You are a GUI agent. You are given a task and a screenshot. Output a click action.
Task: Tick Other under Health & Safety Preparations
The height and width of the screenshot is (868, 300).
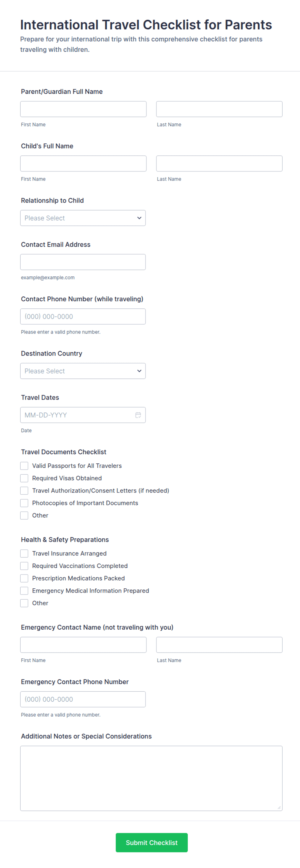point(24,603)
